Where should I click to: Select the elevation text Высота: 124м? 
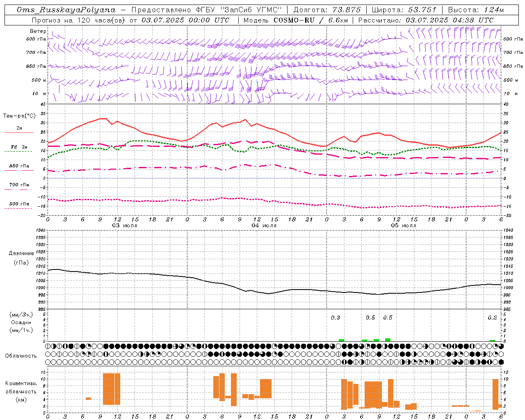(476, 10)
